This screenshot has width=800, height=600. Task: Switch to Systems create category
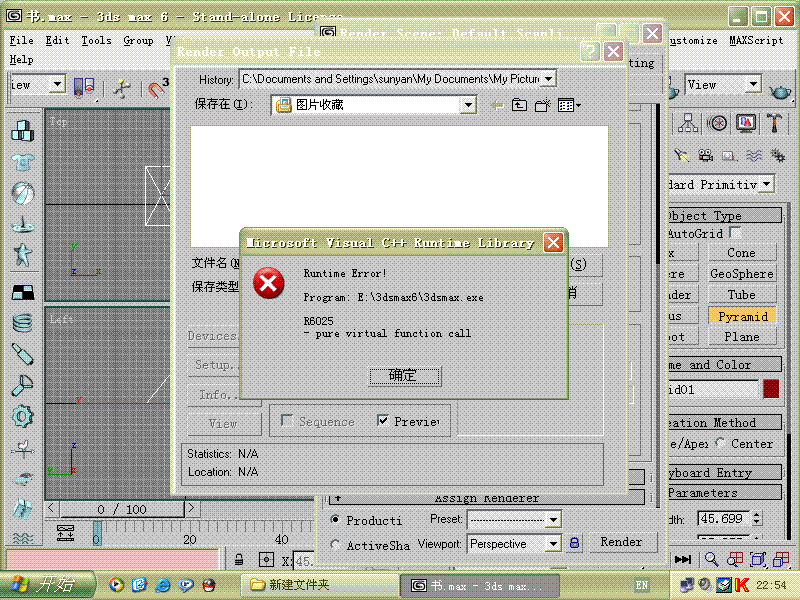[x=778, y=155]
